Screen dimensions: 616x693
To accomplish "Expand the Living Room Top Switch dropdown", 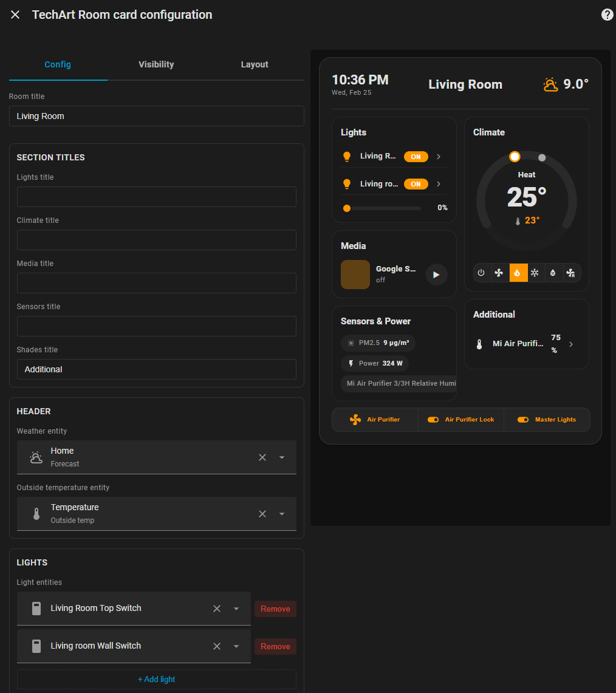I will 236,609.
